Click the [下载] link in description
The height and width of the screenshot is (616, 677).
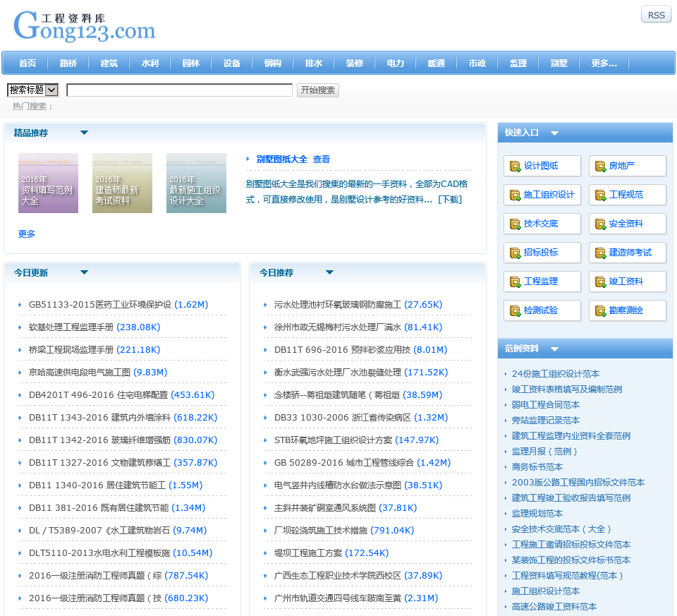coord(450,199)
